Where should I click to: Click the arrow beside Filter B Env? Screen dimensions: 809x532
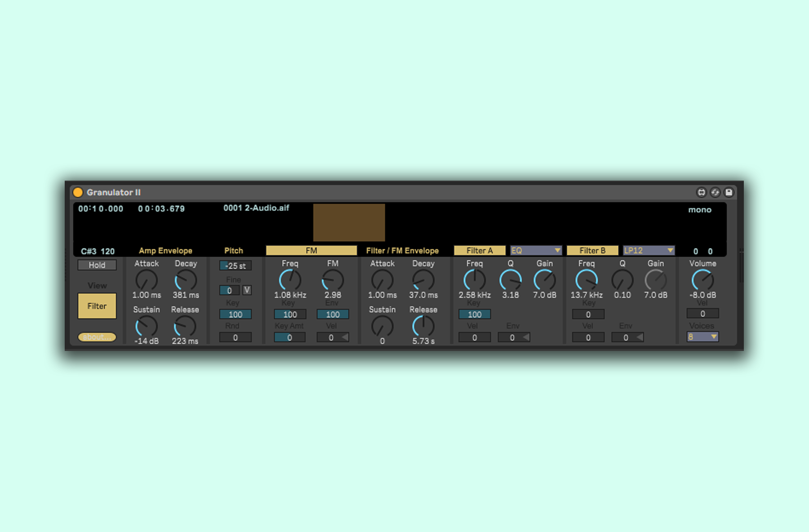tap(640, 337)
